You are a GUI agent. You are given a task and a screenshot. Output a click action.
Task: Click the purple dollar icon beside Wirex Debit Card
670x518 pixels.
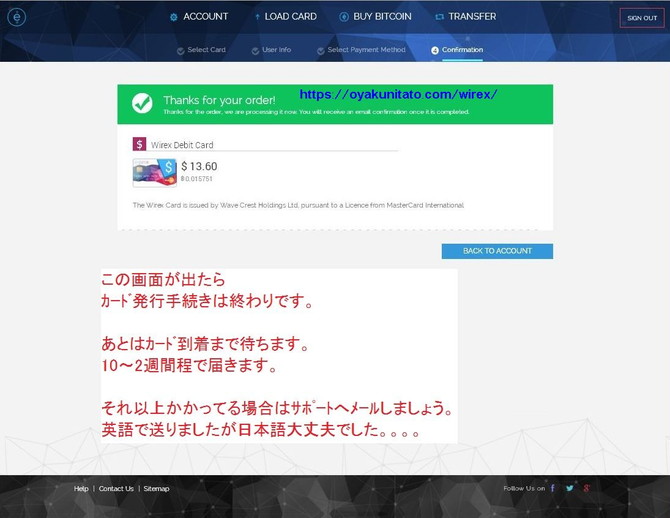139,144
